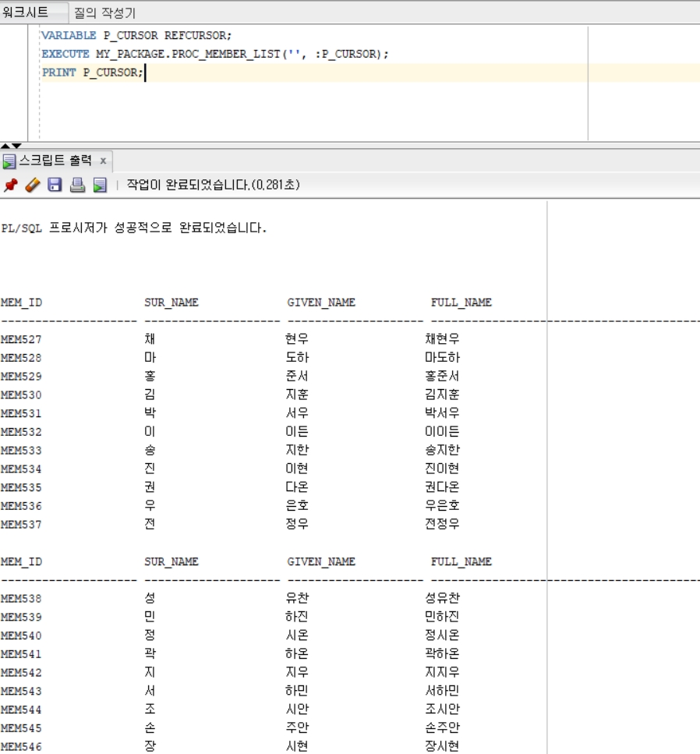Click full name 성유찬
700x754 pixels.
tap(442, 598)
